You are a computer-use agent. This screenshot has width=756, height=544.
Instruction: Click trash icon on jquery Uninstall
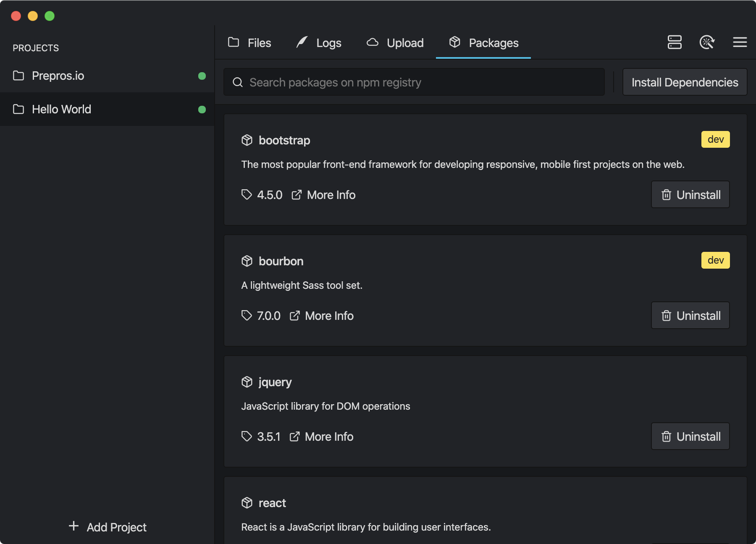click(x=666, y=437)
